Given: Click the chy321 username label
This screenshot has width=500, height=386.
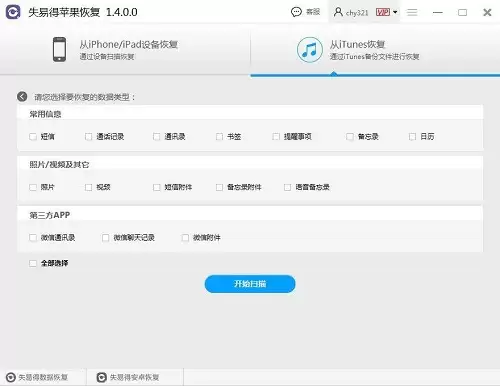Looking at the screenshot, I should point(357,13).
